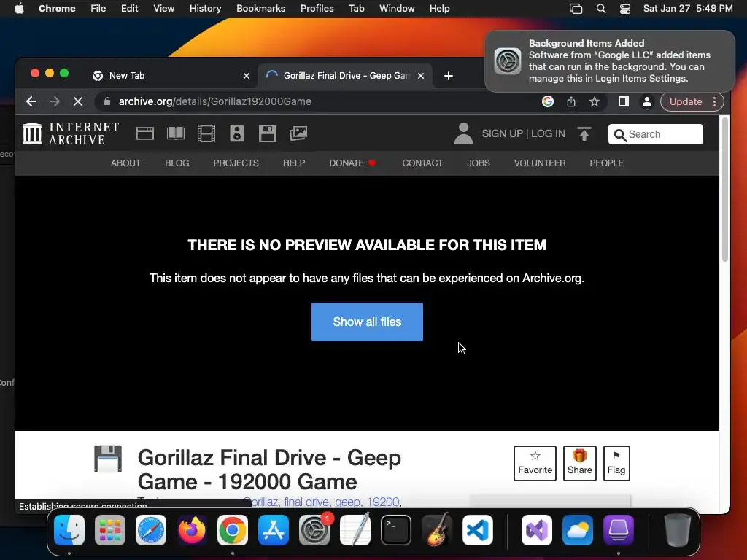Click the Show all files button
747x560 pixels.
click(367, 322)
